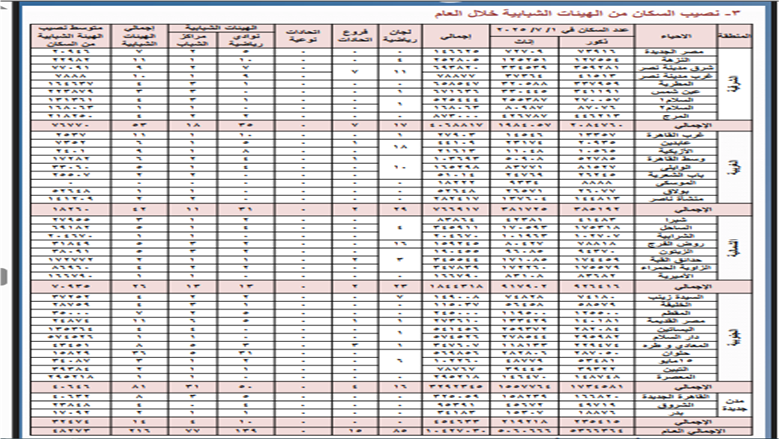
Task: Click 'متوسط نصيب الهيئة الشبابية من السكان' header
Action: click(70, 36)
